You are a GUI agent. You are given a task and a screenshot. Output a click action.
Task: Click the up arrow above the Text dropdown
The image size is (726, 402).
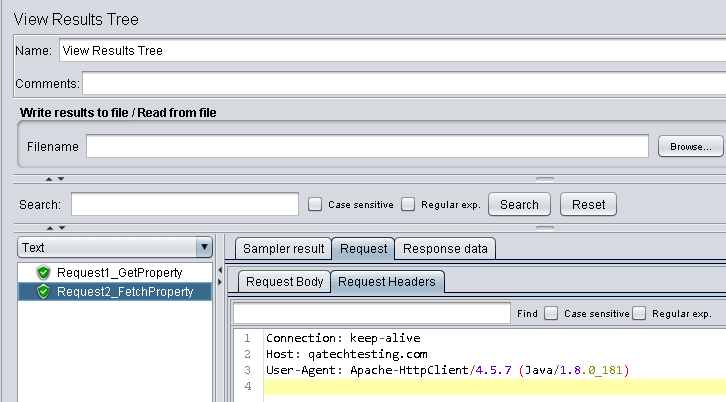50,228
